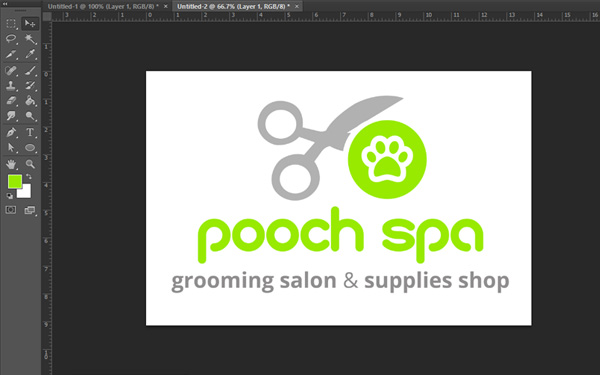
Task: Select the Pen tool
Action: click(x=11, y=132)
